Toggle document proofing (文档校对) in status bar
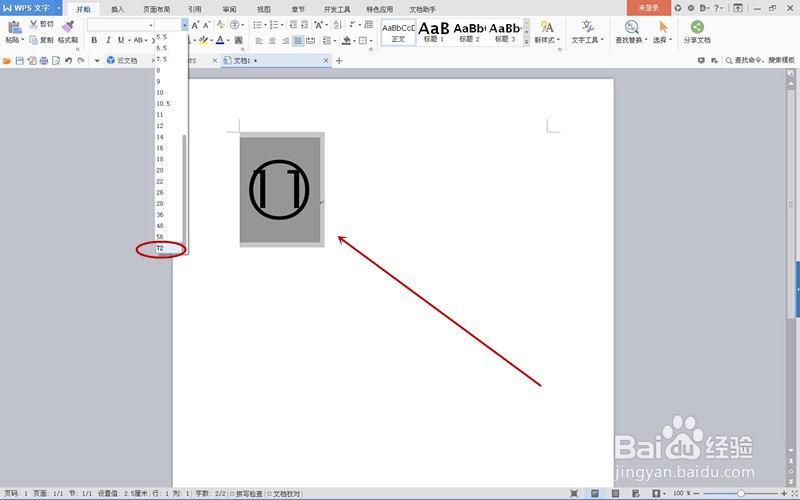 [x=284, y=494]
